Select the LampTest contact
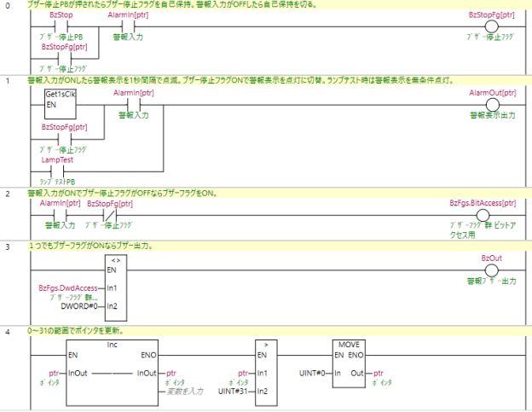Screen dimensions: 532x412 57,171
